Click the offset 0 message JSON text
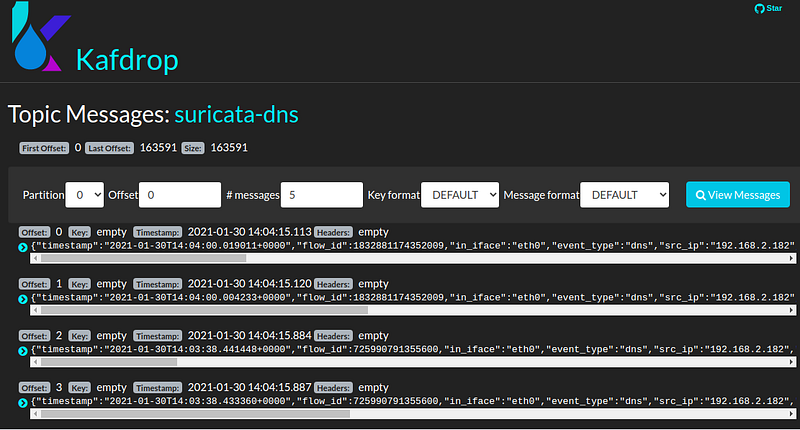The width and height of the screenshot is (800, 430). point(413,246)
